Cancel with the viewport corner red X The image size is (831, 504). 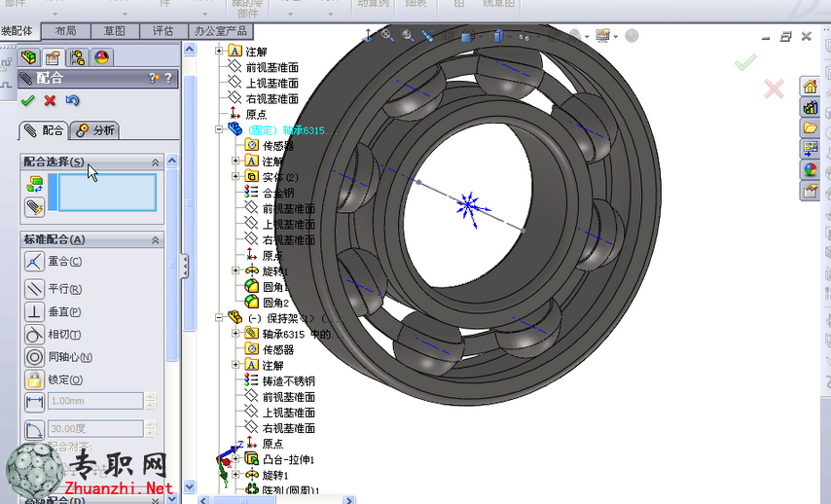[x=774, y=89]
